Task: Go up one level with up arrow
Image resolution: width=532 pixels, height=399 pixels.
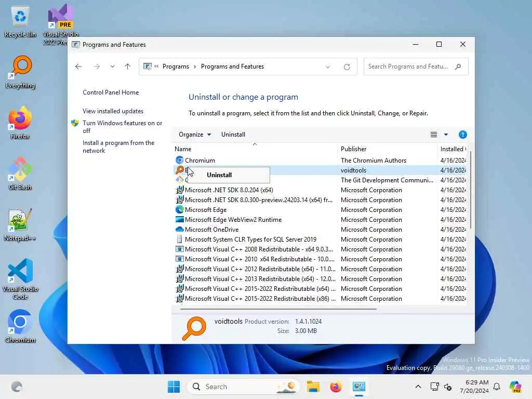Action: coord(128,66)
